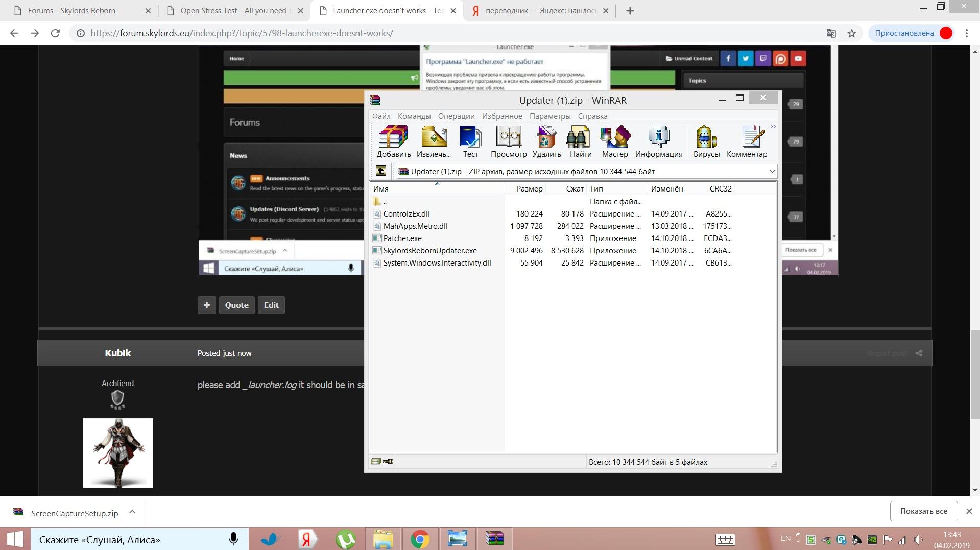Launch the Мастер (Wizard) tool
This screenshot has width=980, height=550.
click(615, 141)
